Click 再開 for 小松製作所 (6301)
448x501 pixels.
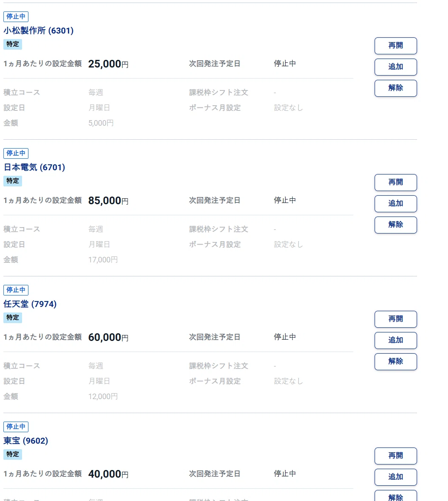tap(396, 46)
